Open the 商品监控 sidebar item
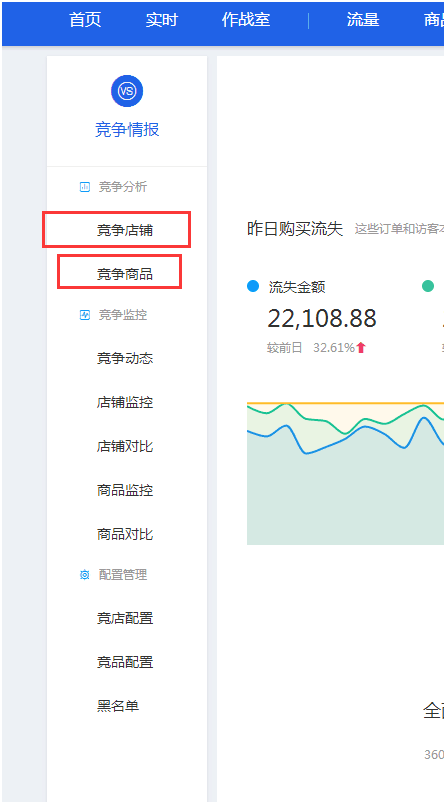This screenshot has width=446, height=804. pos(125,491)
